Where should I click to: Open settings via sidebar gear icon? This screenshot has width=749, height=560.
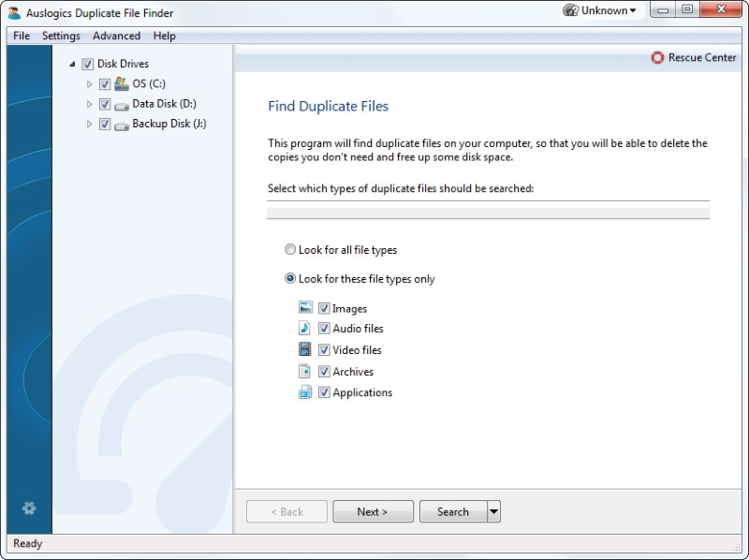[x=29, y=508]
